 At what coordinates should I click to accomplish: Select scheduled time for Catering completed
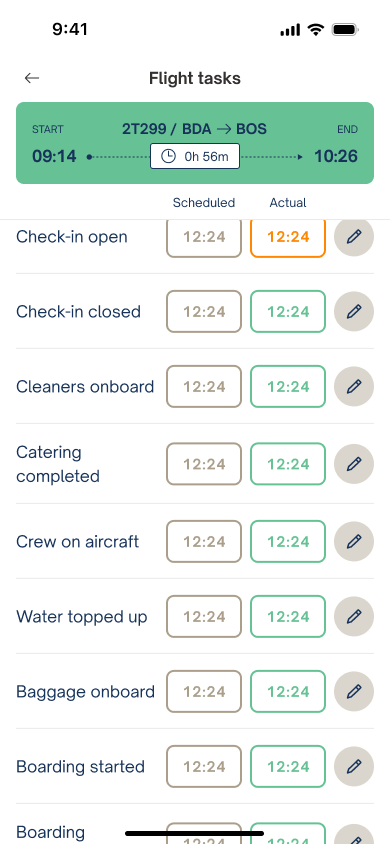[204, 463]
